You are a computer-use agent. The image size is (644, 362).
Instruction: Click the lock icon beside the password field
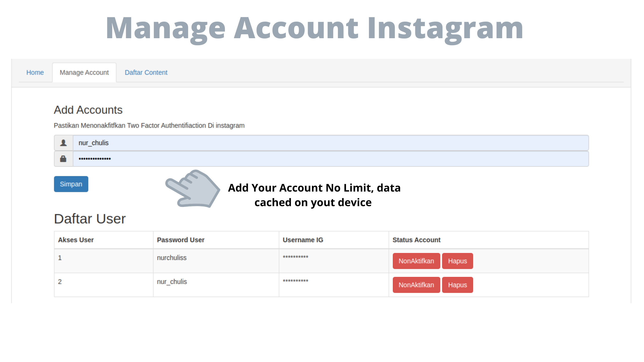pyautogui.click(x=63, y=159)
